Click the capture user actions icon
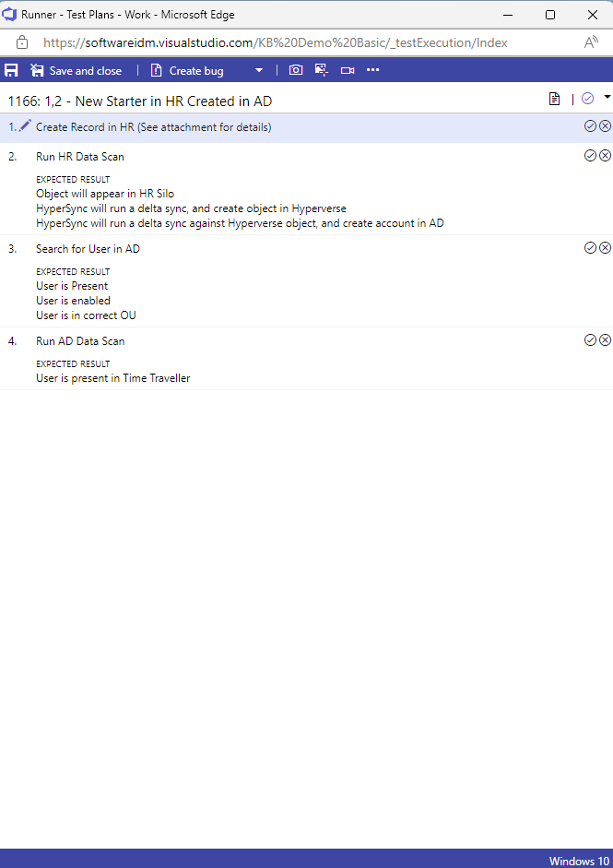 [322, 70]
